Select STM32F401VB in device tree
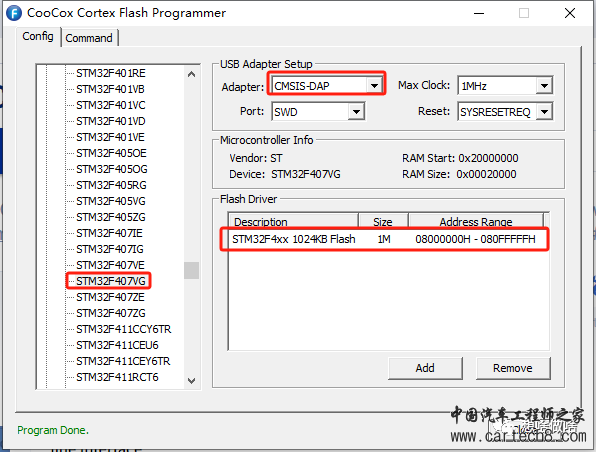The height and width of the screenshot is (452, 596). click(x=110, y=89)
